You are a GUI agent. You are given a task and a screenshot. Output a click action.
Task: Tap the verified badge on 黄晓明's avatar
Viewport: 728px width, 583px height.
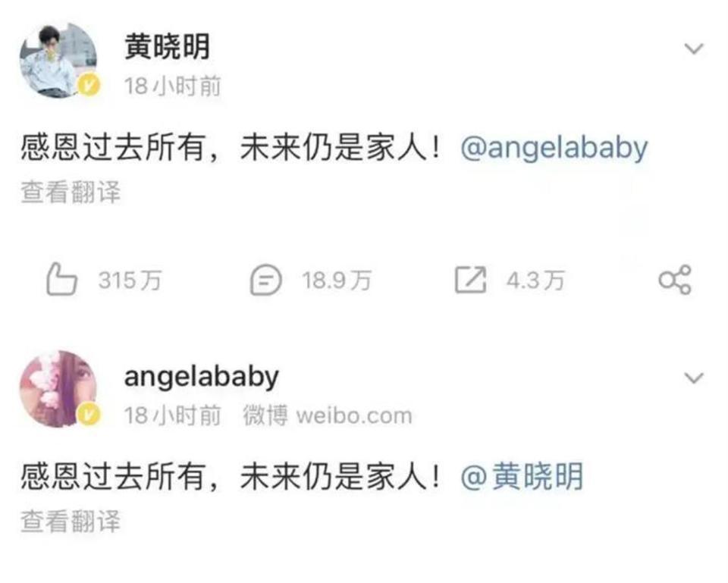(89, 86)
